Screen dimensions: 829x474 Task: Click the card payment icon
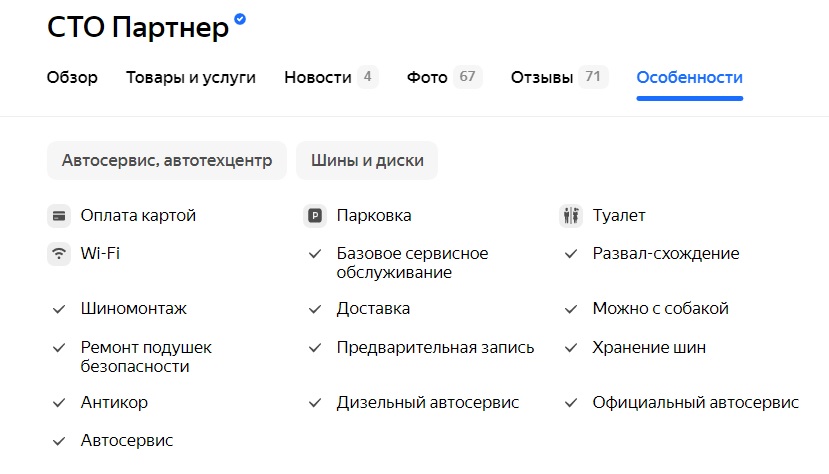point(59,215)
